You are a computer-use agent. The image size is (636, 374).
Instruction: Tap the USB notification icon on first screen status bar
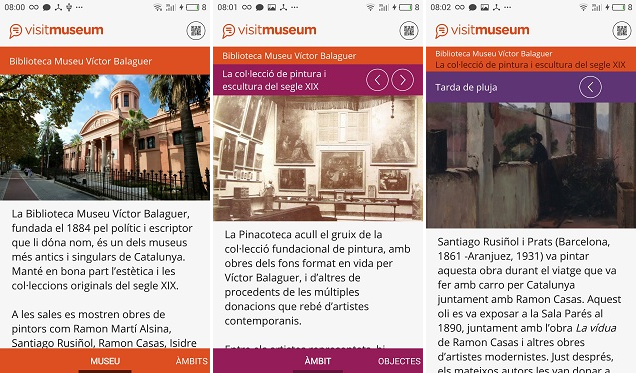point(69,7)
